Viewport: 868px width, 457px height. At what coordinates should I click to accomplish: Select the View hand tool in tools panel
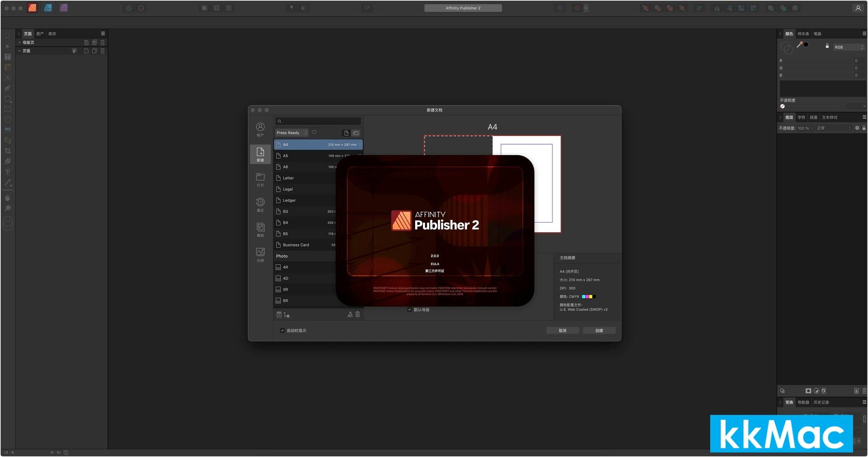click(x=8, y=198)
